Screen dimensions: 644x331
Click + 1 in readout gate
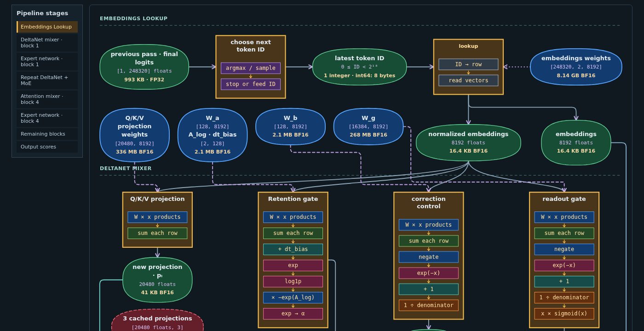tap(564, 281)
